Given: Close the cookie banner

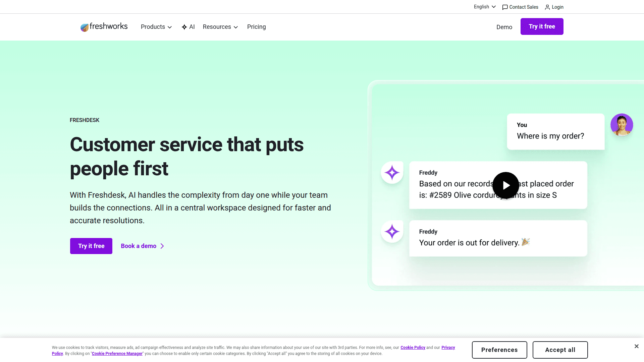Looking at the screenshot, I should tap(636, 346).
